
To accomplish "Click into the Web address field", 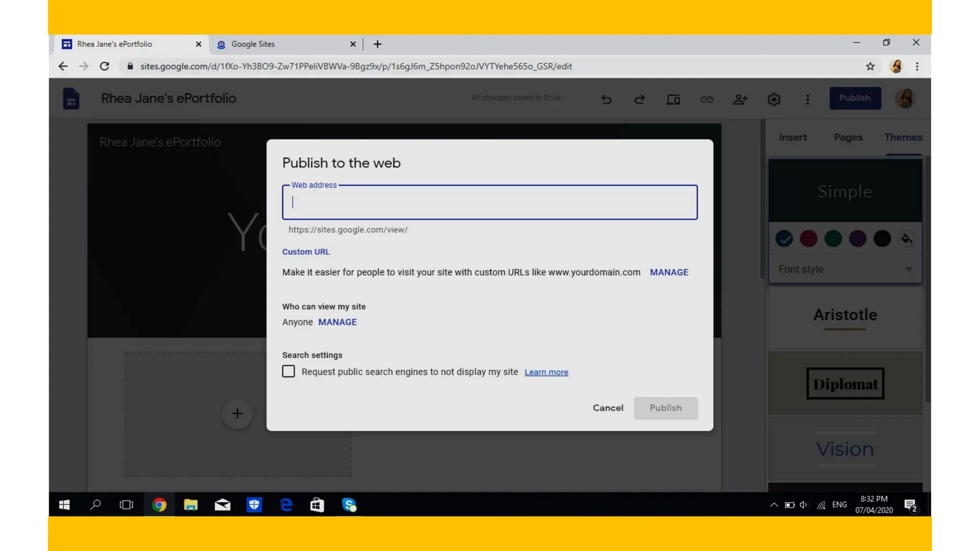I will tap(490, 202).
